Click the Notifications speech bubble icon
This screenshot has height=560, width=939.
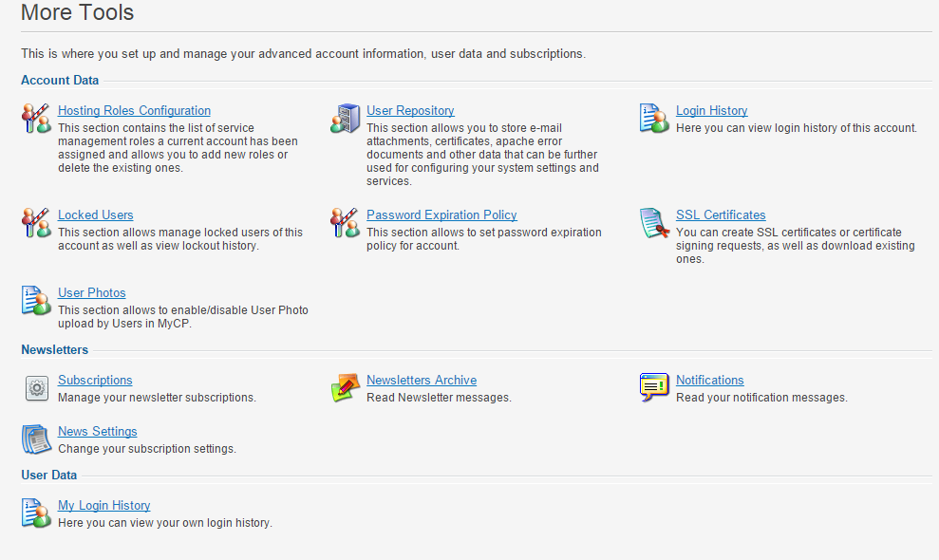click(x=654, y=387)
